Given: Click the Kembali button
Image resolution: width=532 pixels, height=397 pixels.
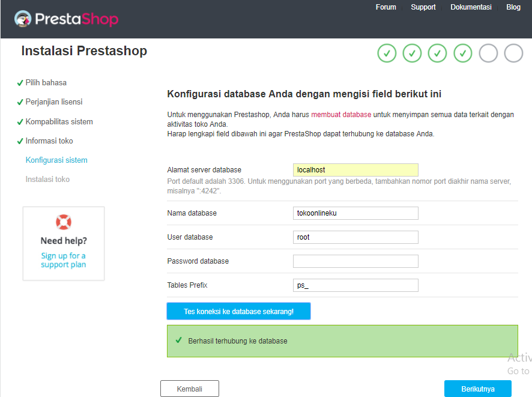Looking at the screenshot, I should tap(190, 389).
